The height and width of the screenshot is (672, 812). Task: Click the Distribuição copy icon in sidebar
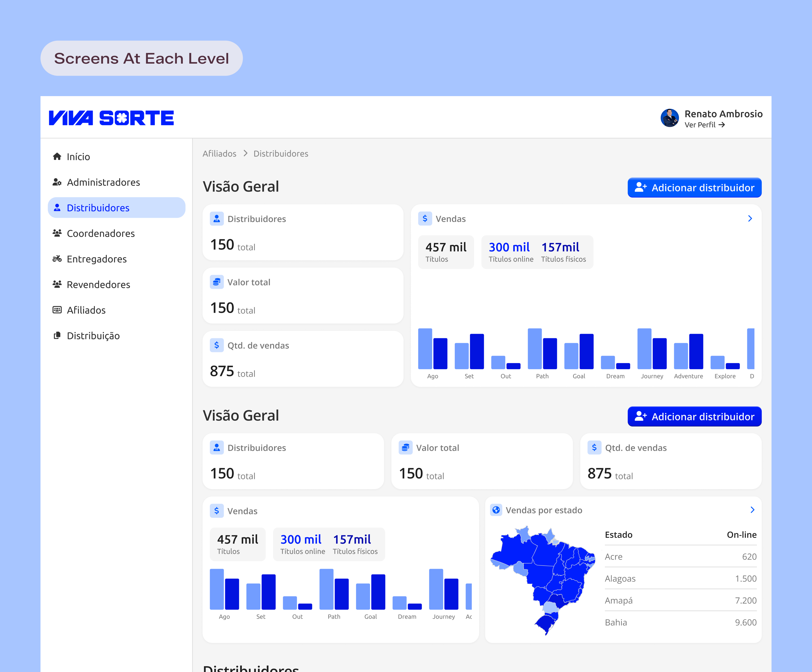pyautogui.click(x=57, y=336)
